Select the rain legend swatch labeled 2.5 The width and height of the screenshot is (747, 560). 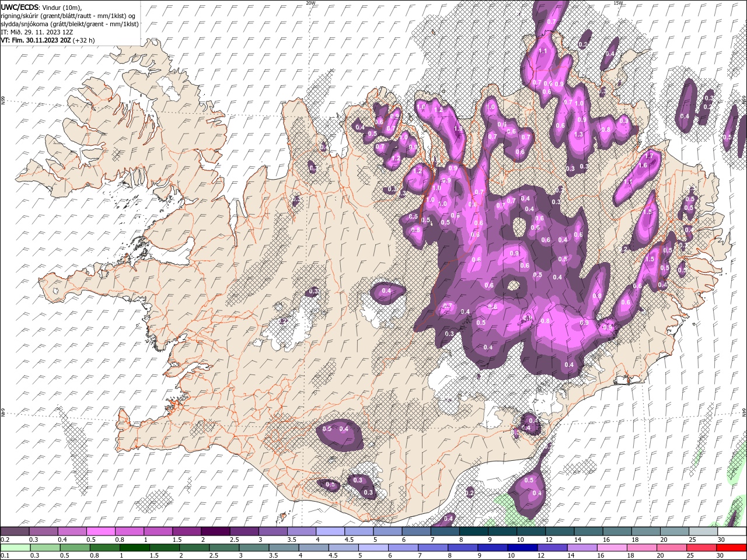click(224, 548)
